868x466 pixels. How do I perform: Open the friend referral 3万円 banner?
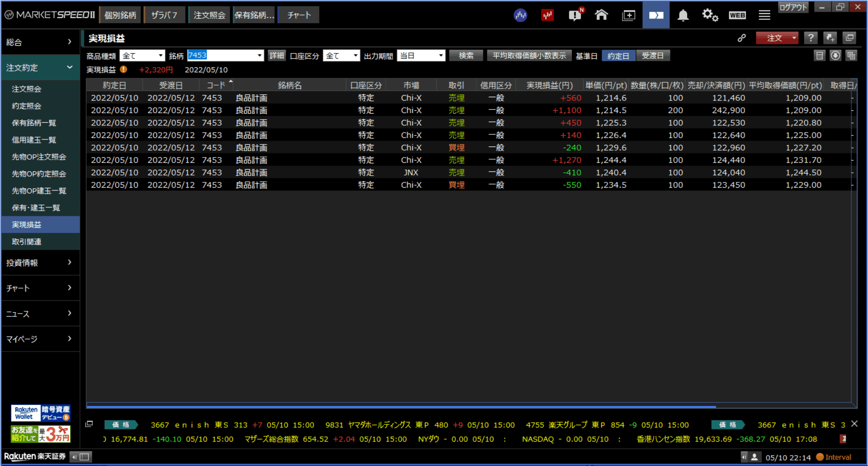41,434
